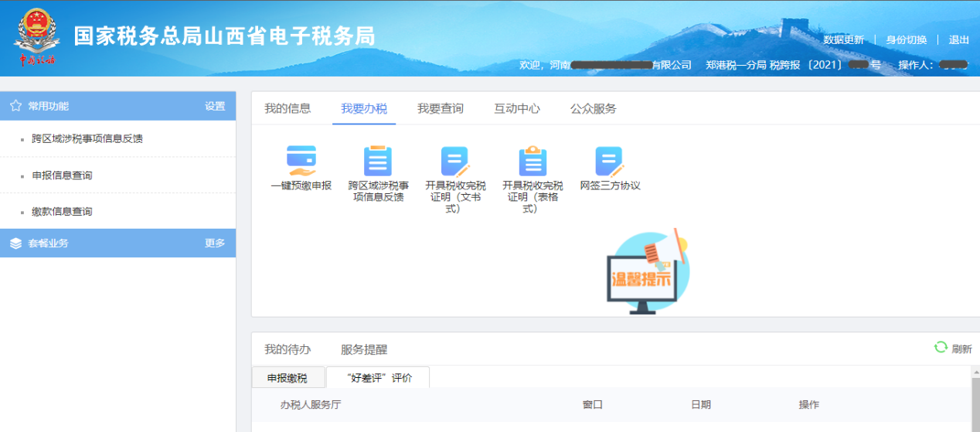Click the 常用功能 section header
The height and width of the screenshot is (432, 980).
[x=117, y=106]
